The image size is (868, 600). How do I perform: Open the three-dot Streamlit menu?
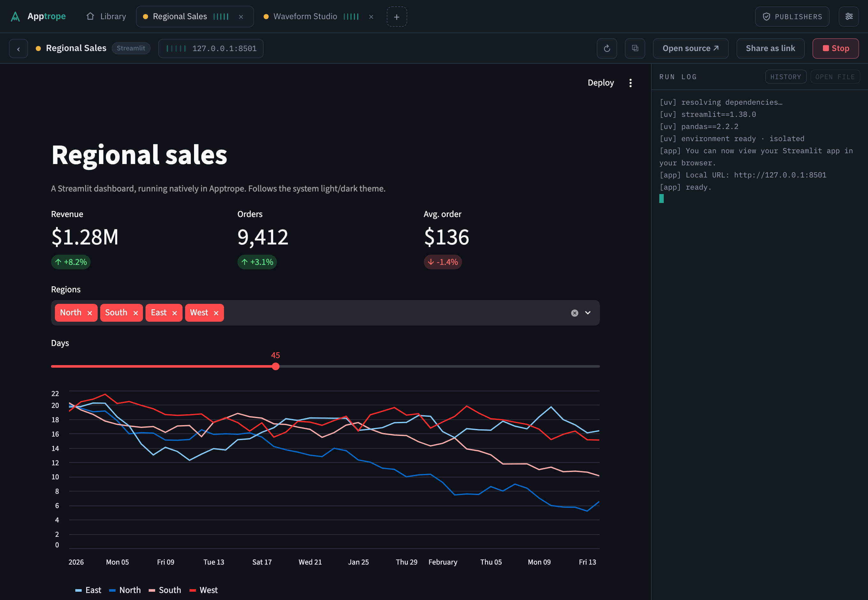631,83
